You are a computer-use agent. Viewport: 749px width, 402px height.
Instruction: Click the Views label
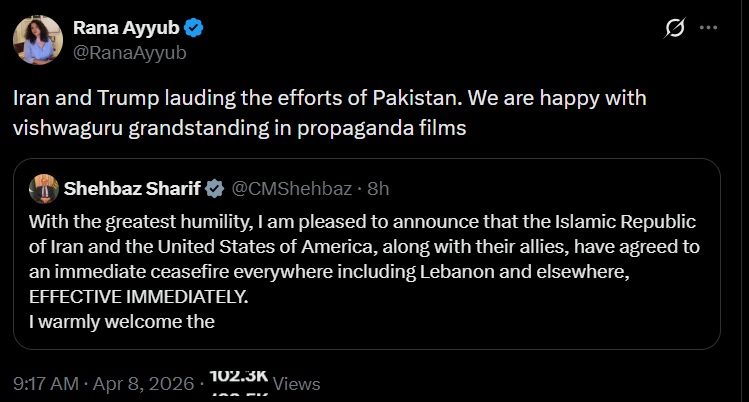[x=296, y=382]
